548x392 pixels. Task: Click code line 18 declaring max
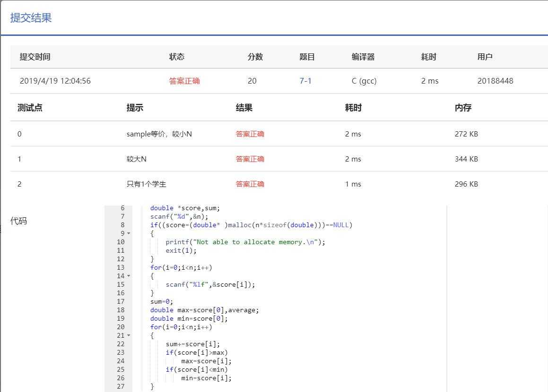click(x=204, y=310)
